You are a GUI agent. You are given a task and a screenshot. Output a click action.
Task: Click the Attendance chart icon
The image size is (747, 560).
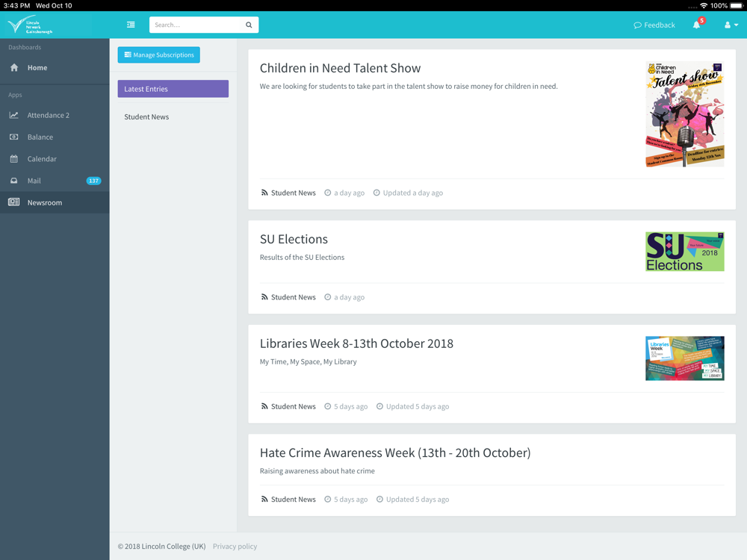coord(13,115)
